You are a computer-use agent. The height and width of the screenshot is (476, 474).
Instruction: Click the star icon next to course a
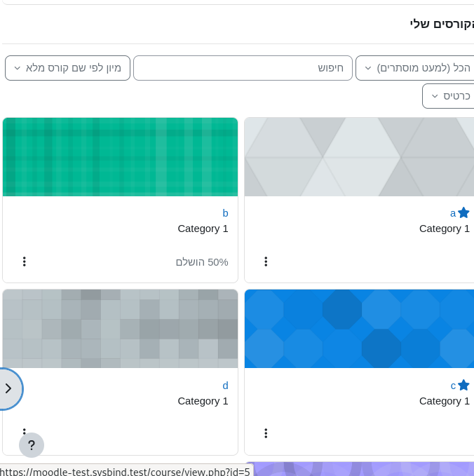point(463,213)
